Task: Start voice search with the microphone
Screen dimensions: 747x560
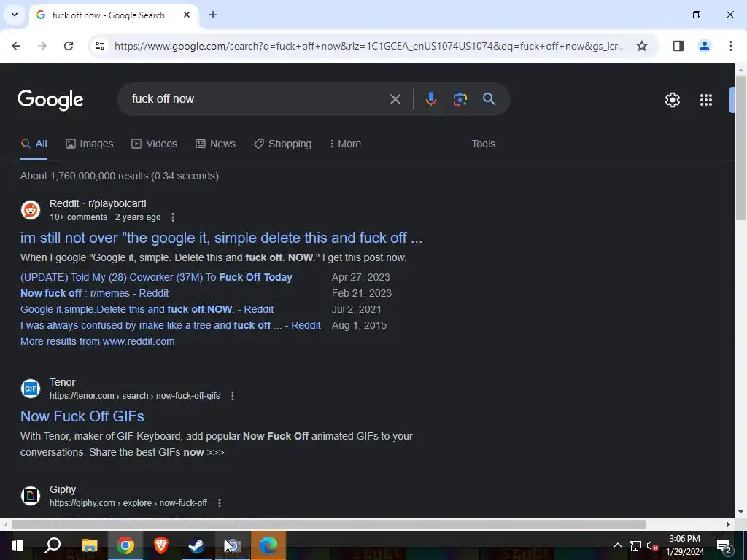Action: [430, 99]
